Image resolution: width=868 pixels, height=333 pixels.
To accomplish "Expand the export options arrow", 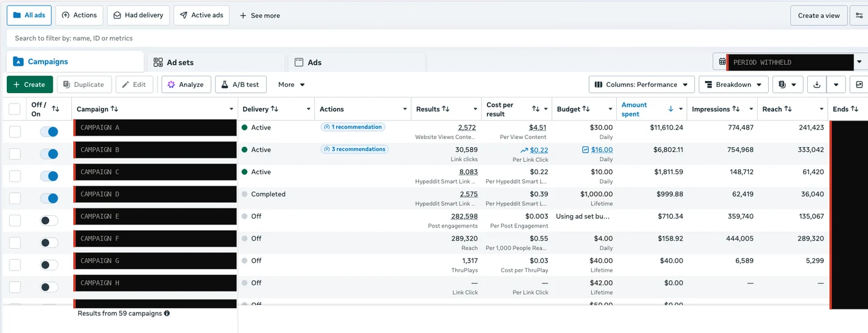I will [x=836, y=84].
